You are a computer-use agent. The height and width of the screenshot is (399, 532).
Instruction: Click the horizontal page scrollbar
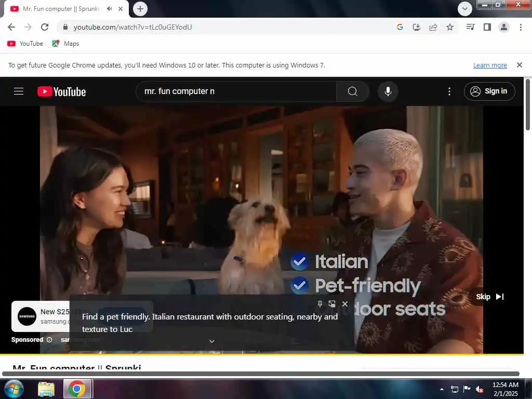tap(261, 374)
